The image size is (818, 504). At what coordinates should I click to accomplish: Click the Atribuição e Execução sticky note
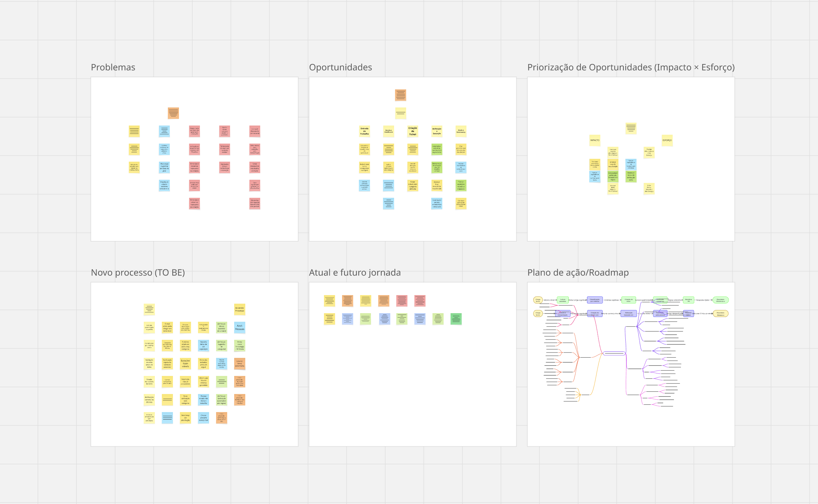coord(436,131)
